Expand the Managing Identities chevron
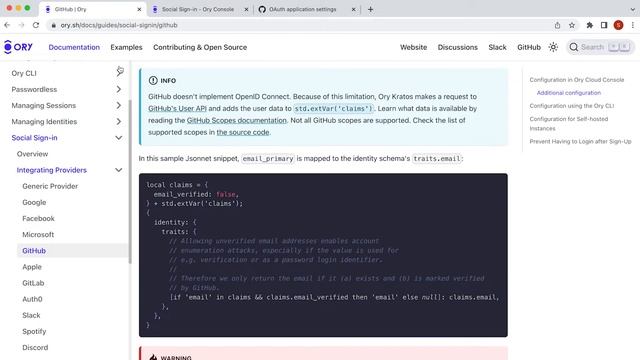The image size is (640, 360). pyautogui.click(x=118, y=121)
